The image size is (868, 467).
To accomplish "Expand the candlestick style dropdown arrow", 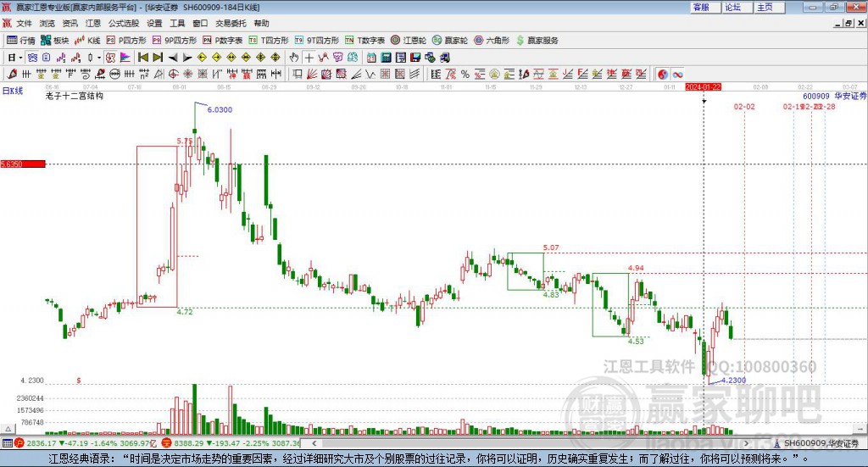I will [99, 58].
